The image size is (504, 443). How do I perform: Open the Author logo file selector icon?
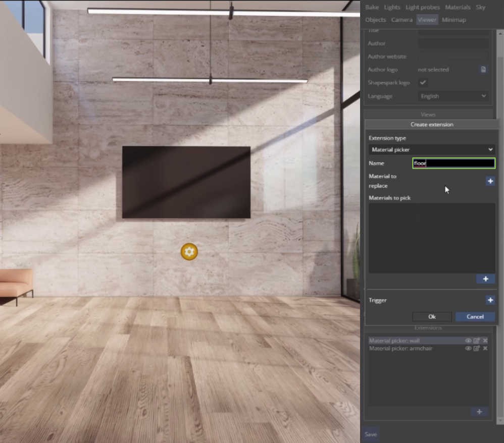coord(483,70)
